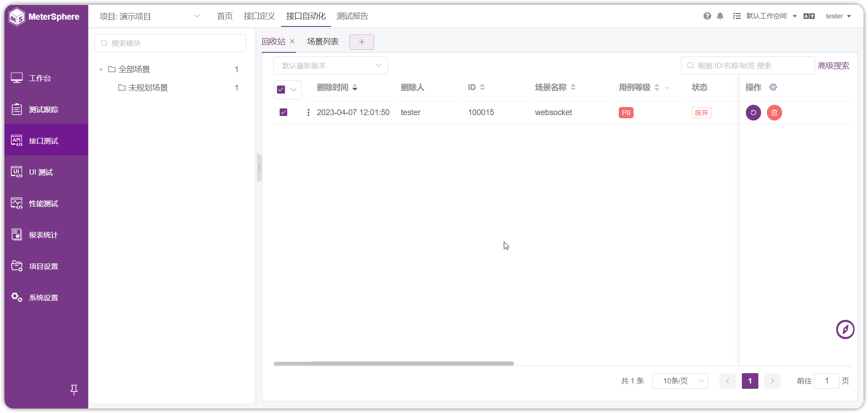
Task: Open the tester user menu
Action: click(x=838, y=16)
